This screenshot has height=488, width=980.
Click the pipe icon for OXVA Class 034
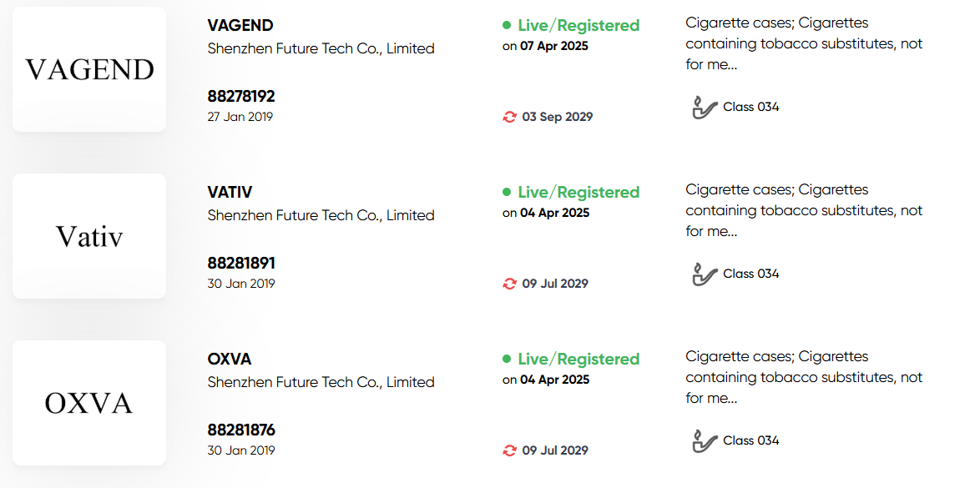(705, 440)
